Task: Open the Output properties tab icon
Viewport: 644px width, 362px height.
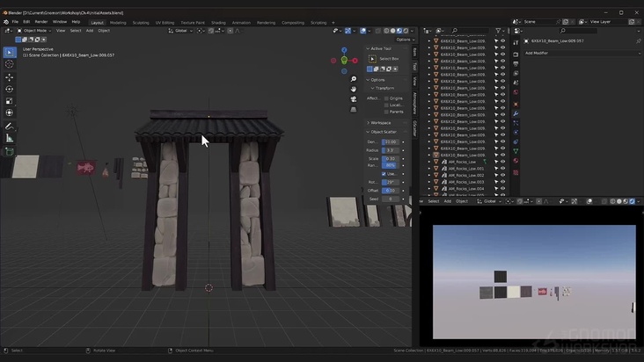Action: click(516, 64)
